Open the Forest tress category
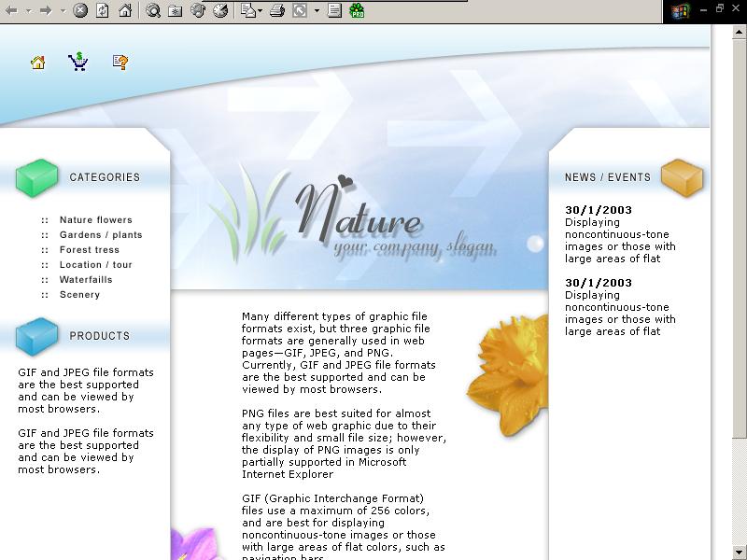The image size is (747, 560). click(90, 249)
